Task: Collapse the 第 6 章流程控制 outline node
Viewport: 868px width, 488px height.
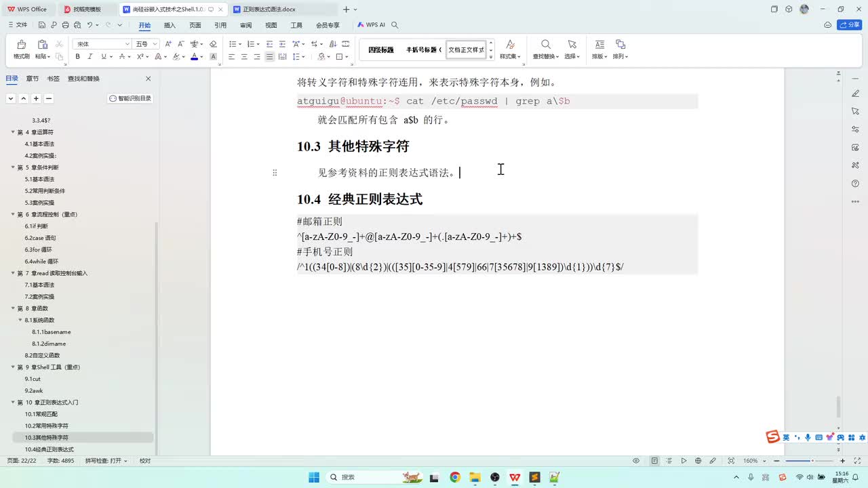Action: point(13,214)
